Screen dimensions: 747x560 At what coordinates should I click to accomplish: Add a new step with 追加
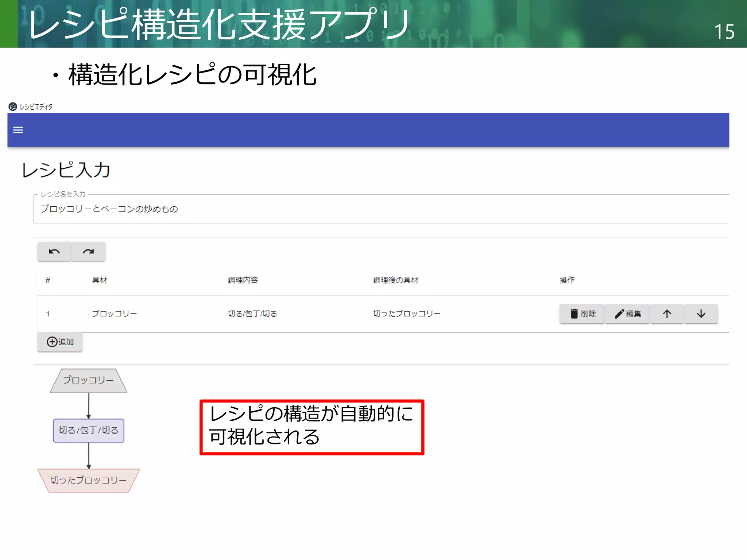(60, 342)
